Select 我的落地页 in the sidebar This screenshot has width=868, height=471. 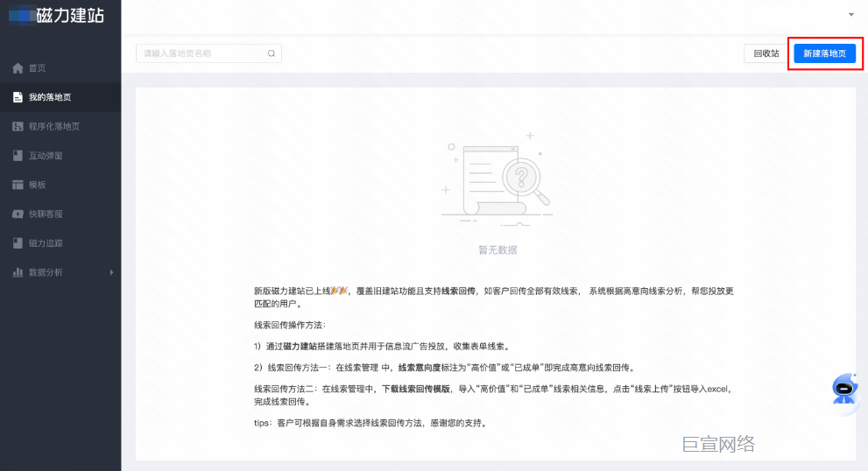[60, 97]
